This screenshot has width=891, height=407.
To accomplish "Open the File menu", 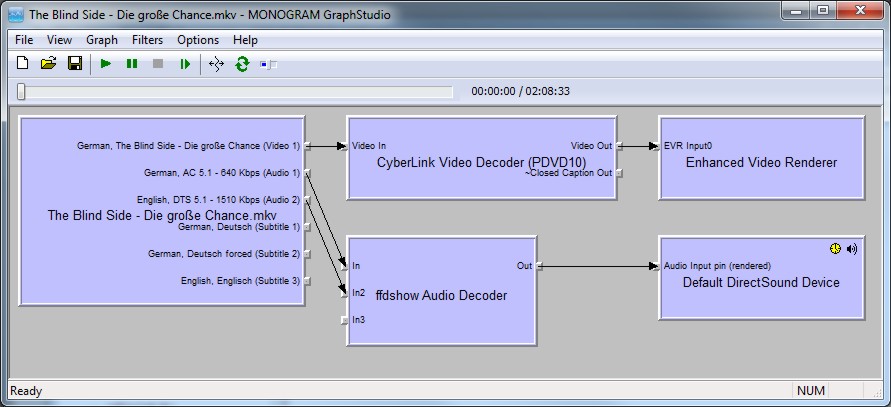I will [x=24, y=40].
